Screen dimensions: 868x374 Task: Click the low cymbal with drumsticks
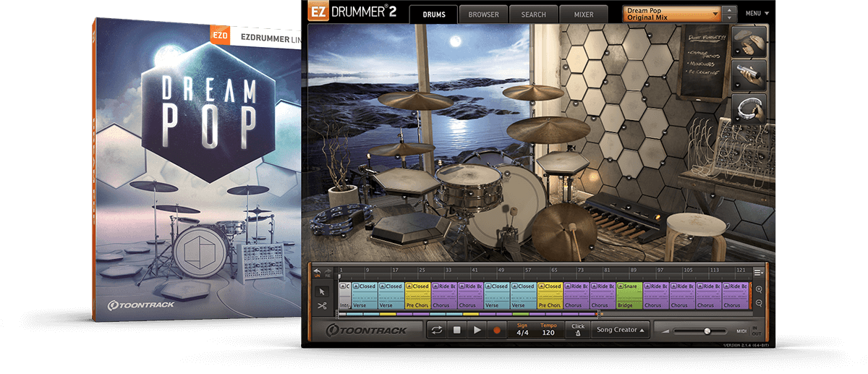[564, 231]
